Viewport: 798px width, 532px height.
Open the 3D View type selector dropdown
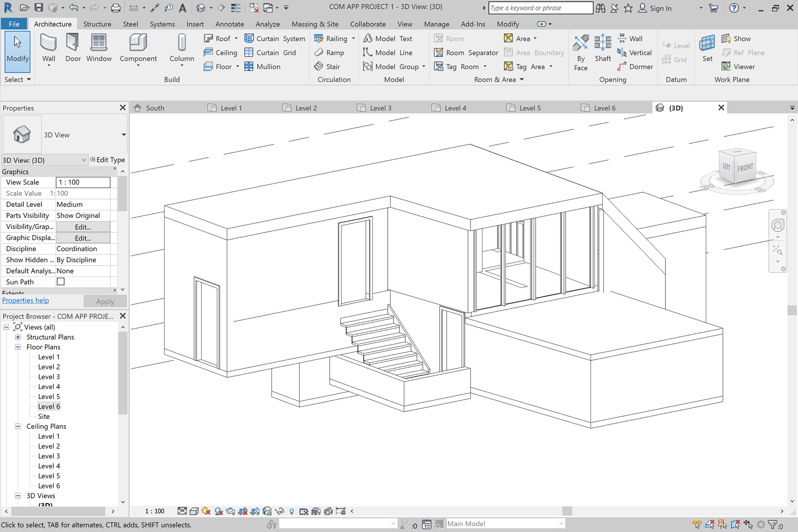pyautogui.click(x=123, y=135)
